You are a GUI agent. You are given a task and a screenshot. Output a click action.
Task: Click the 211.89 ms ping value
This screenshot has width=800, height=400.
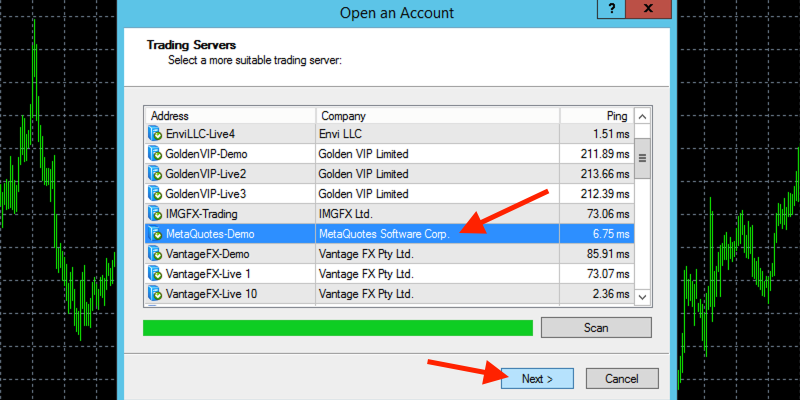tap(605, 154)
